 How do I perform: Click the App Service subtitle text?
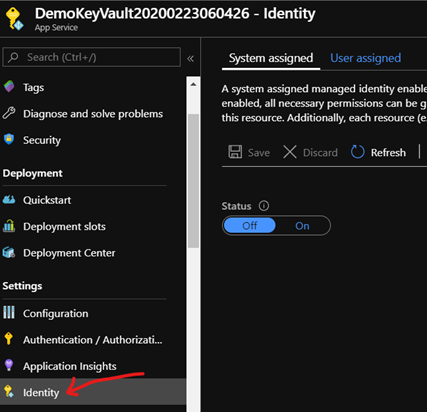click(56, 28)
